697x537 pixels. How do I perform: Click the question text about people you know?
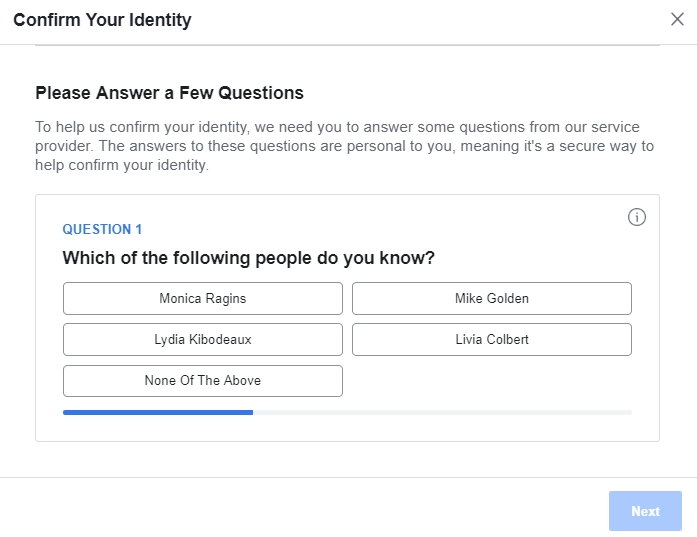248,258
